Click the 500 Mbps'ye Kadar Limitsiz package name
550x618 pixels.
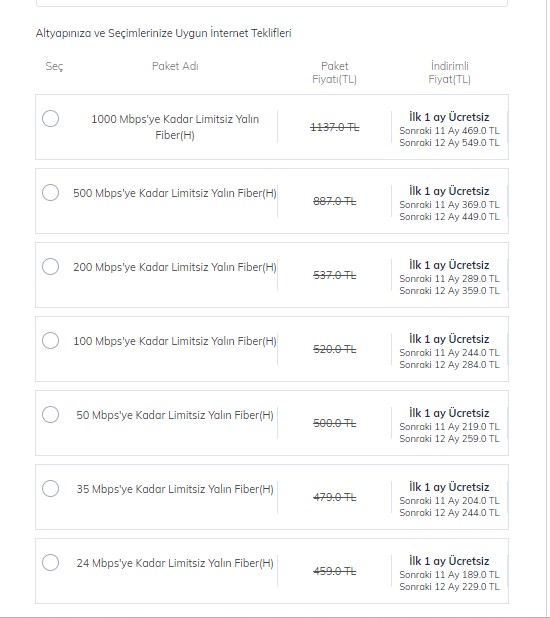(175, 193)
